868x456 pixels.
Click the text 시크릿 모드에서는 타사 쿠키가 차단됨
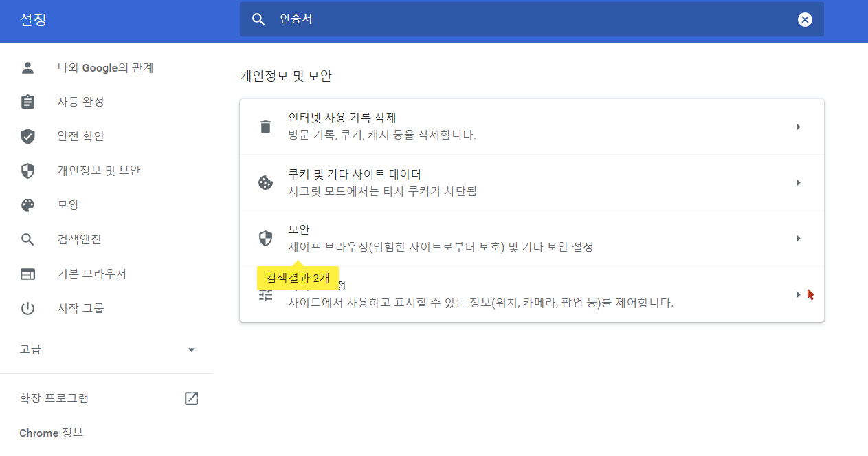click(x=383, y=191)
